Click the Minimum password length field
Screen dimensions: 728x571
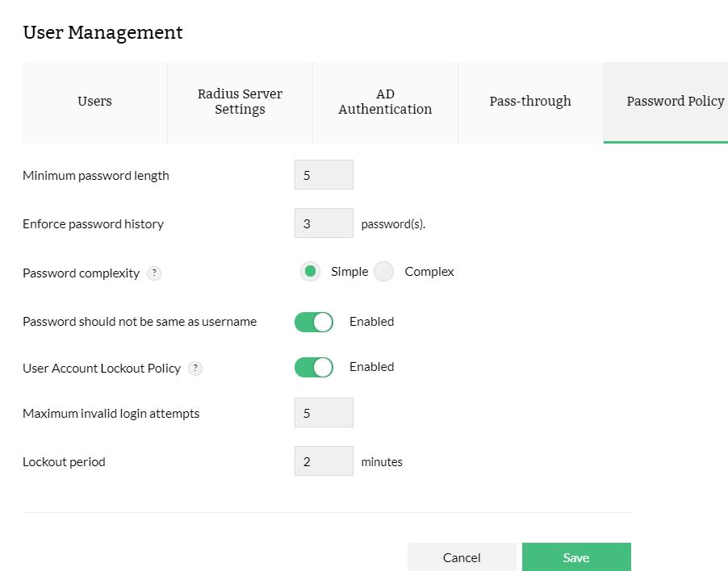click(x=324, y=175)
